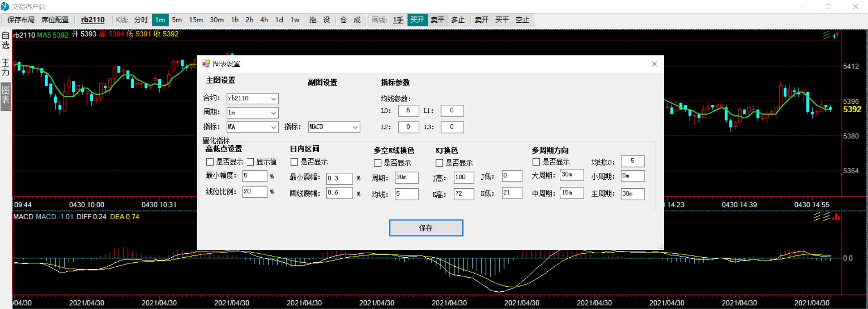The image size is (868, 309).
Task: Switch to the 分时 timeframe
Action: pyautogui.click(x=141, y=20)
